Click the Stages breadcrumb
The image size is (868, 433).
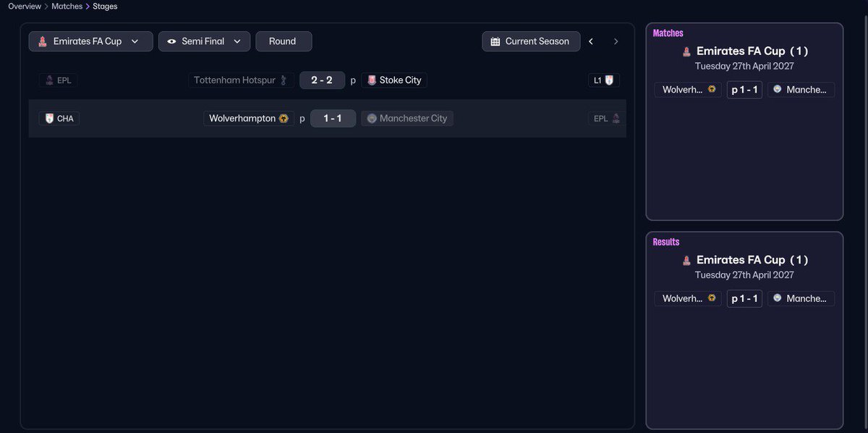click(x=105, y=7)
